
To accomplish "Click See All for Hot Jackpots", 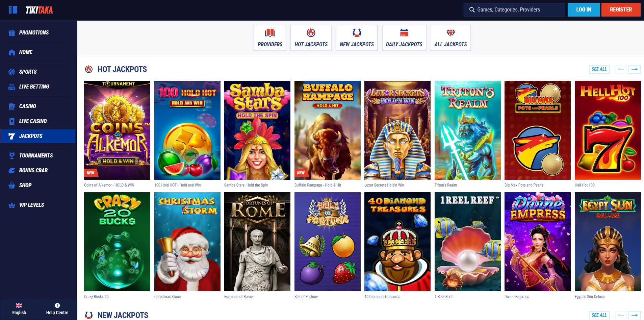I will (599, 69).
